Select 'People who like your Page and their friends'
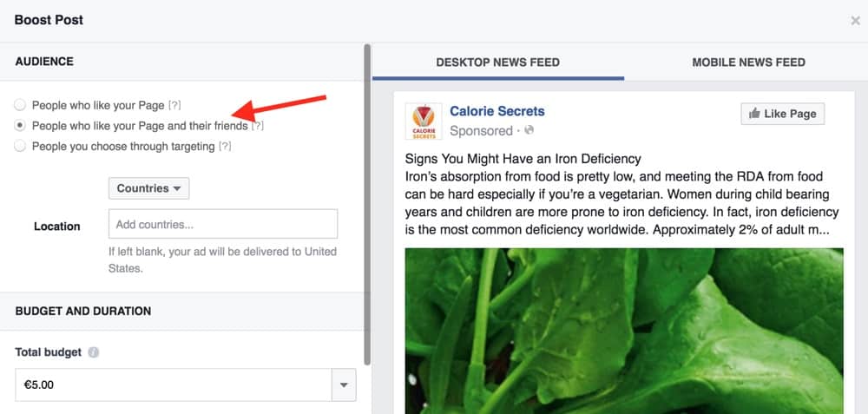The width and height of the screenshot is (868, 414). pos(20,126)
